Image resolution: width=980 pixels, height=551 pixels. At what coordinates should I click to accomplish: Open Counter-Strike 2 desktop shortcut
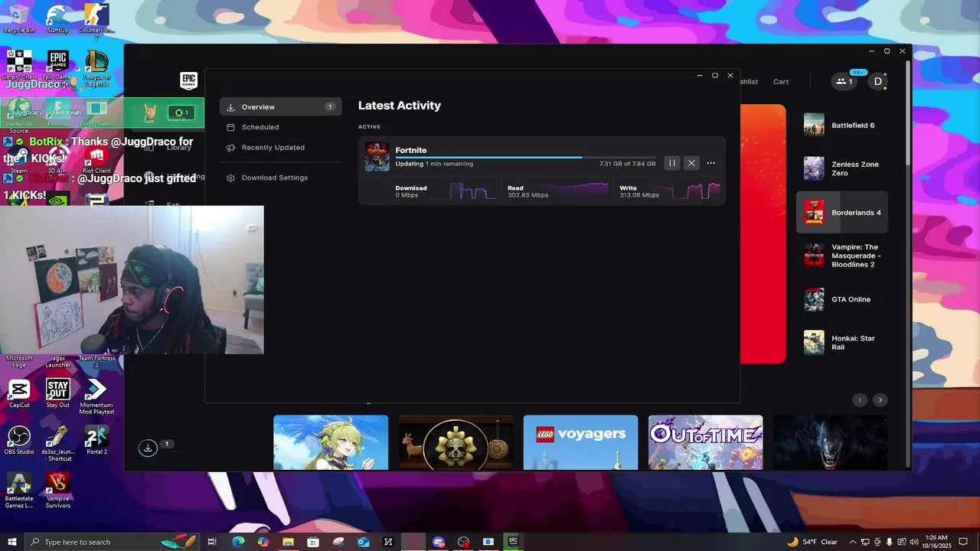pos(96,20)
